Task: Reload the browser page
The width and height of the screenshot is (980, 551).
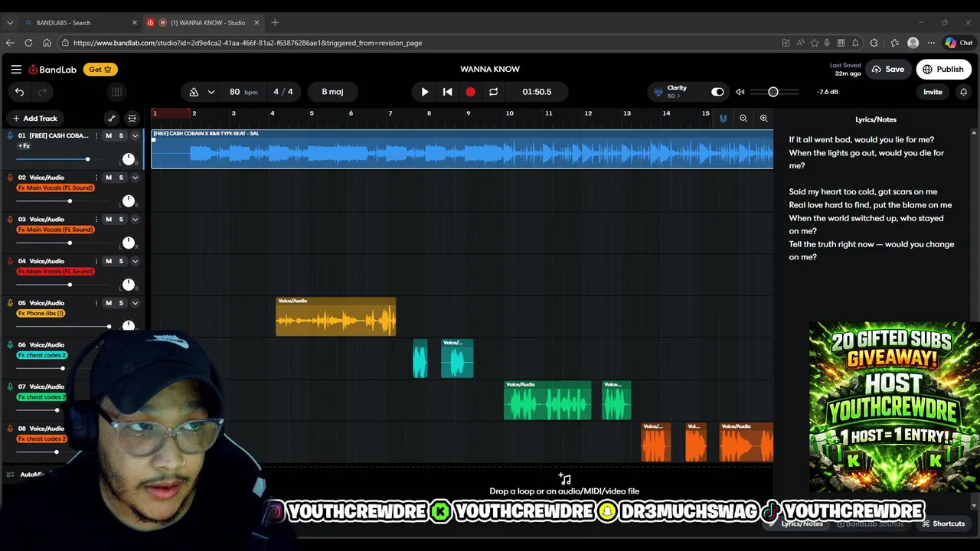Action: click(x=28, y=43)
